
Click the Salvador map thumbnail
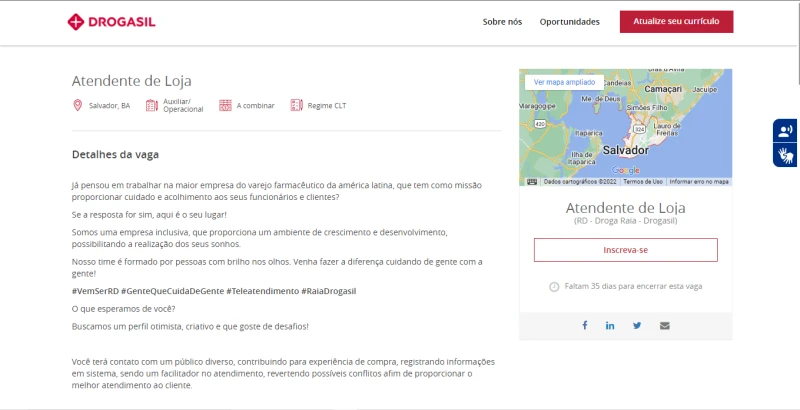tap(626, 127)
